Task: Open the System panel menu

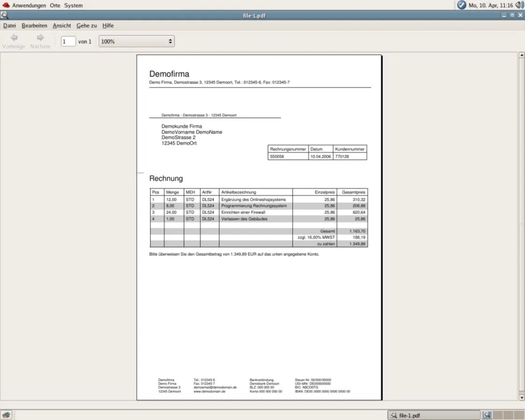Action: pos(73,6)
